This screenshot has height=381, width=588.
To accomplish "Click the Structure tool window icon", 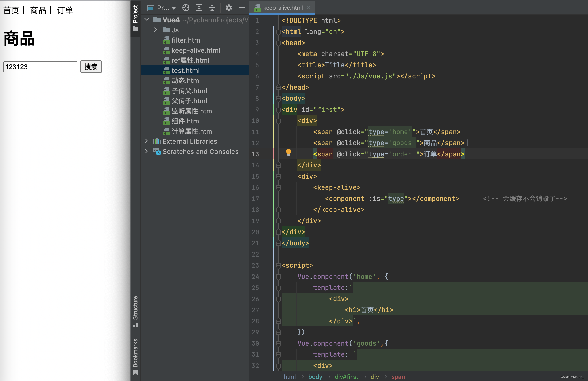I will (x=135, y=325).
